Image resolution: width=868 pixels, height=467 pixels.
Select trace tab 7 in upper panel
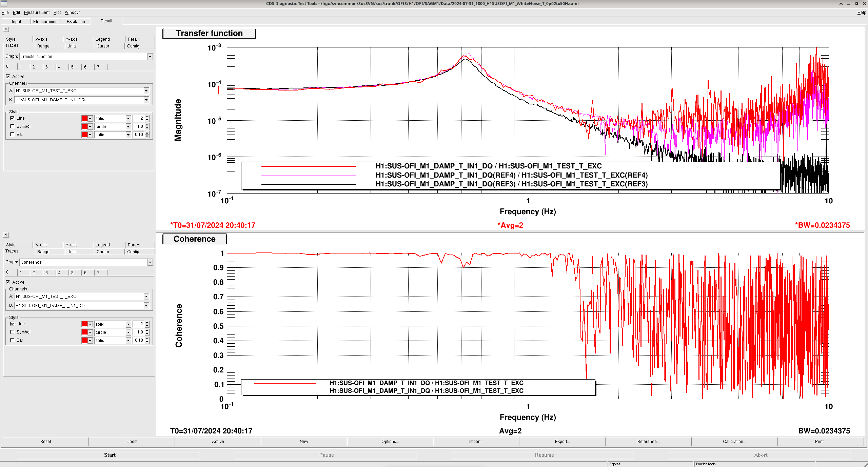pyautogui.click(x=98, y=67)
